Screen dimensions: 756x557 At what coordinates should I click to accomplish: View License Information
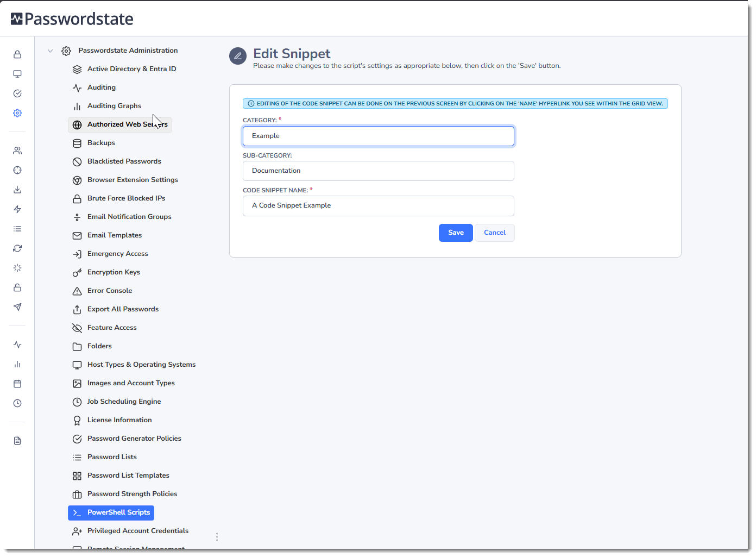click(x=119, y=420)
